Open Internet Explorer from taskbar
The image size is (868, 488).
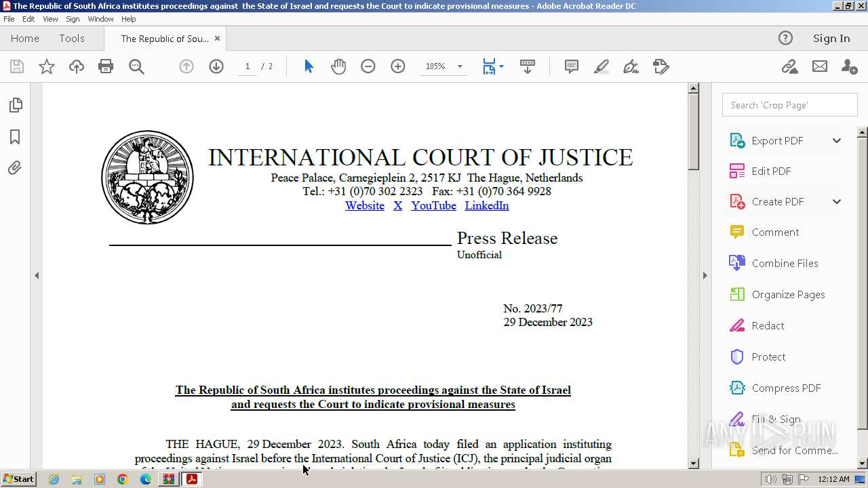point(54,479)
